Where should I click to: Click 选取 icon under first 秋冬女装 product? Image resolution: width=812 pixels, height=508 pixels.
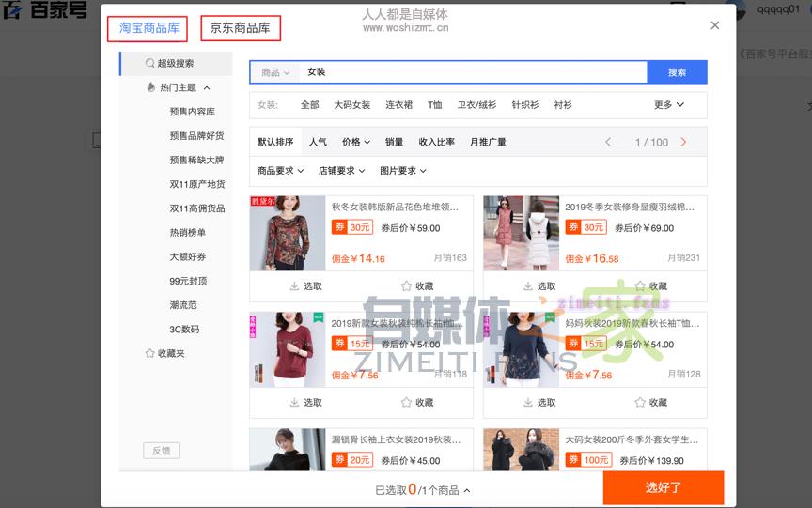click(x=294, y=286)
